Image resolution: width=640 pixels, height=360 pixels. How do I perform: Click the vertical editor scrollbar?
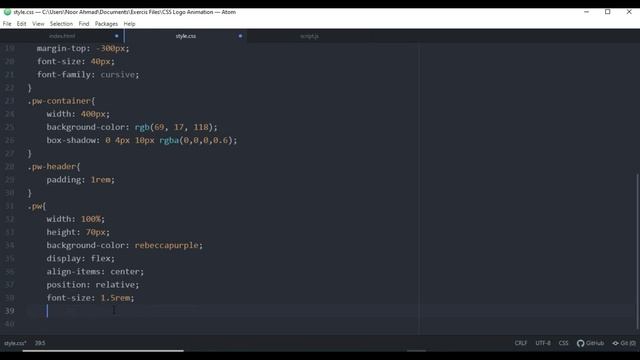[638, 251]
